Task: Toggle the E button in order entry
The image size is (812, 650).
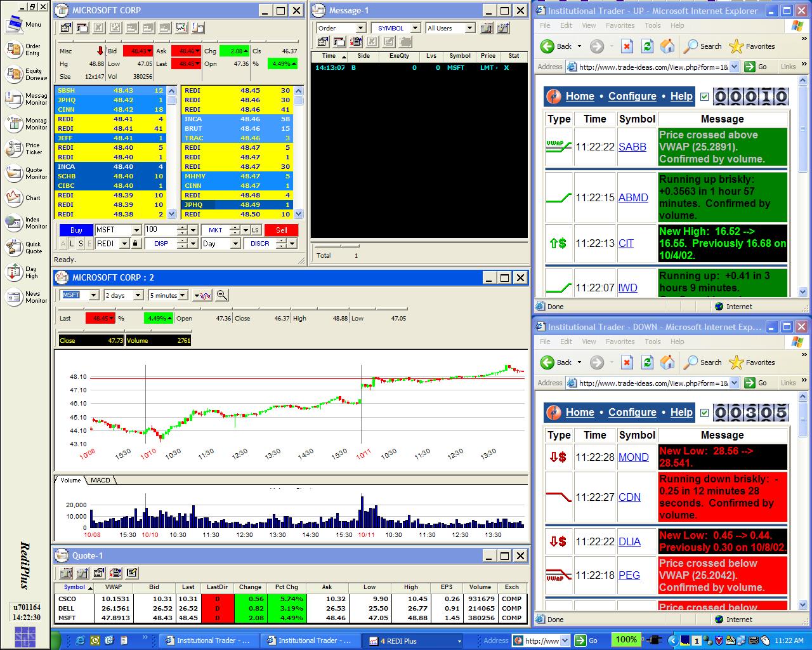Action: pos(89,244)
